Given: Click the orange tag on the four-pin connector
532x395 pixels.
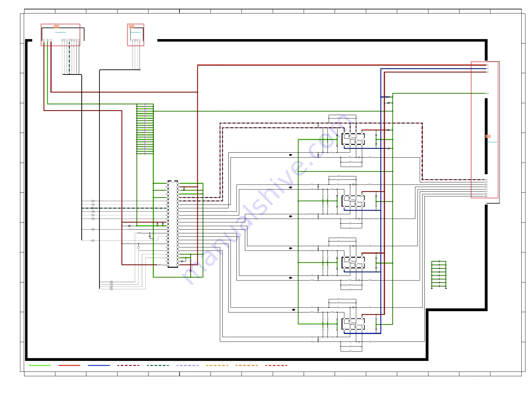Looking at the screenshot, I should pyautogui.click(x=131, y=27).
